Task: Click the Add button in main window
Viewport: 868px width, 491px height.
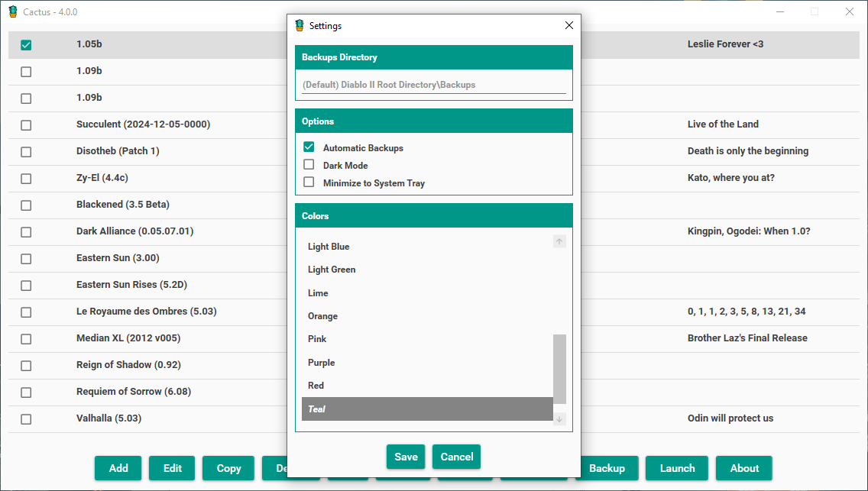Action: pyautogui.click(x=118, y=468)
